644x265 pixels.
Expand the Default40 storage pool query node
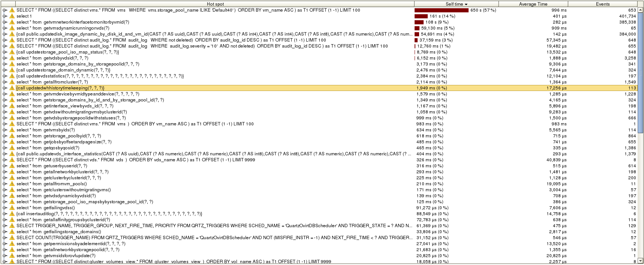pyautogui.click(x=4, y=10)
